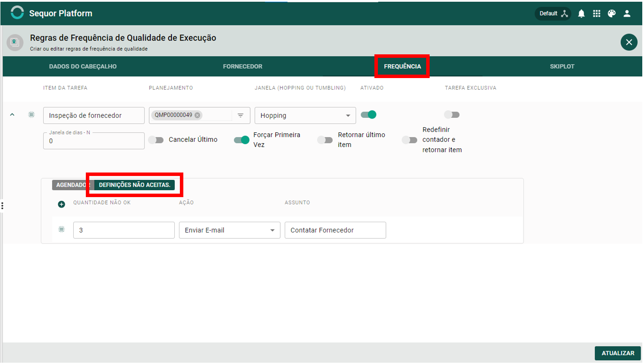The width and height of the screenshot is (644, 364).
Task: Click the Quantidade Não OK header
Action: pyautogui.click(x=102, y=203)
